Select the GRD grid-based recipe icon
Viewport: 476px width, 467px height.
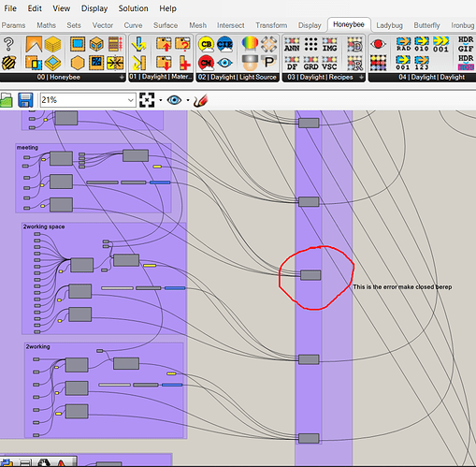[x=310, y=64]
